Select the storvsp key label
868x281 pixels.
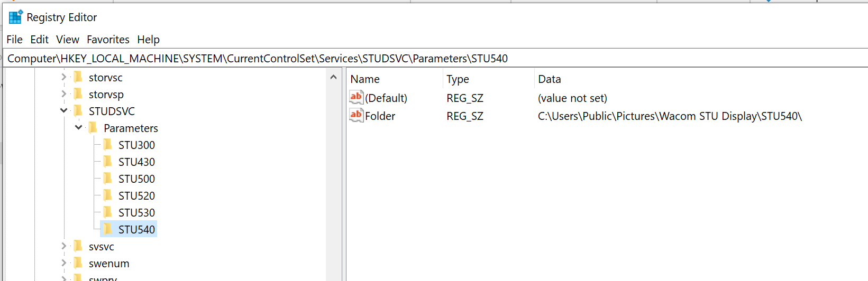[106, 95]
